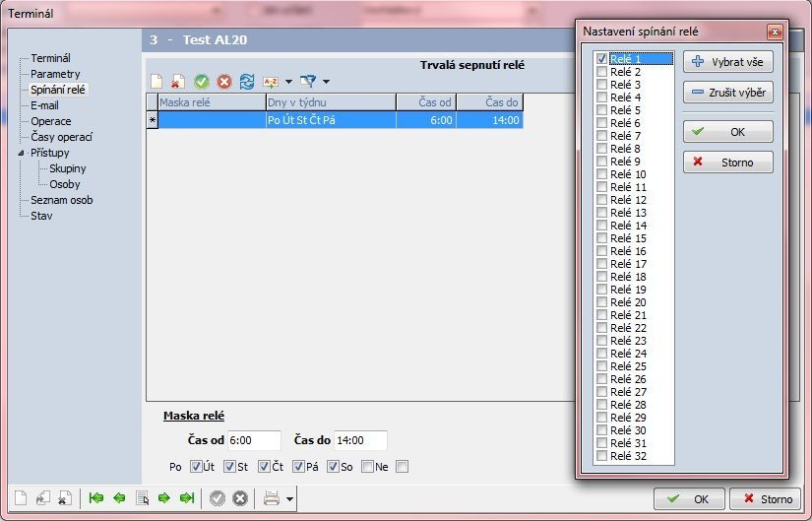Image resolution: width=812 pixels, height=521 pixels.
Task: Click the Dny v týdnu column header
Action: pos(331,102)
